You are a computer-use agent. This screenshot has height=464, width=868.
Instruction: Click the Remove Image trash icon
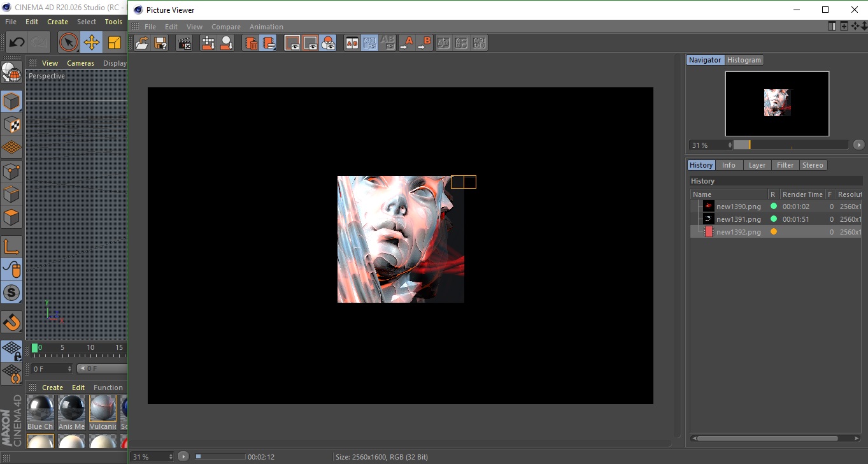pos(251,43)
